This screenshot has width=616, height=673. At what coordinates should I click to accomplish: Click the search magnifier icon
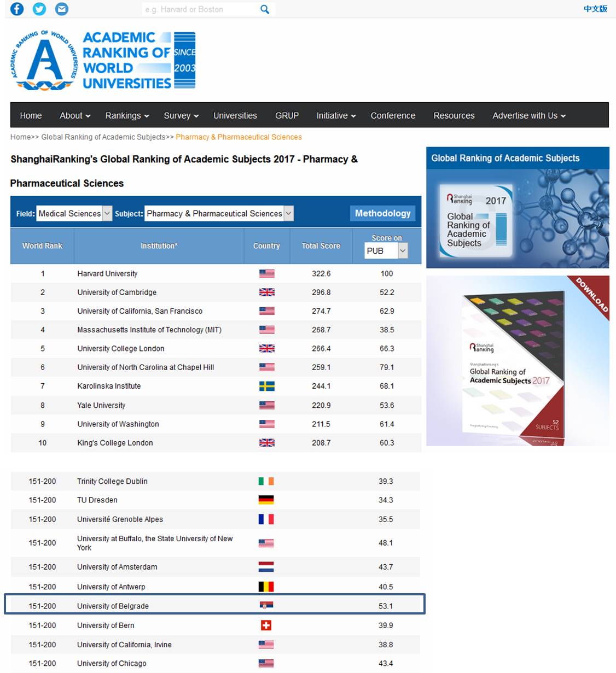point(265,9)
